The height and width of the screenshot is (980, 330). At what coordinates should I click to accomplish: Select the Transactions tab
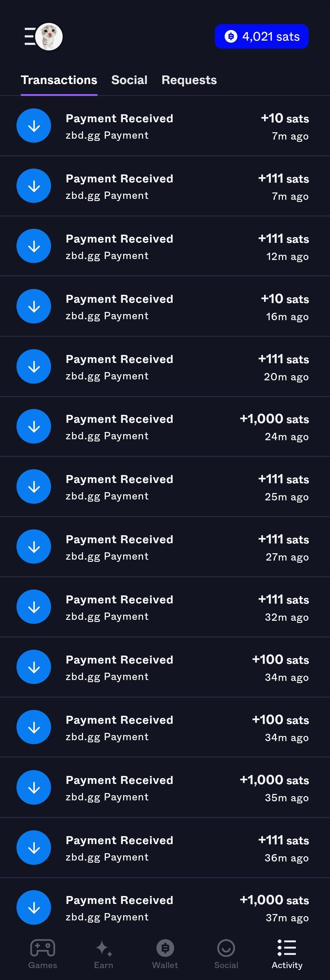coord(59,80)
